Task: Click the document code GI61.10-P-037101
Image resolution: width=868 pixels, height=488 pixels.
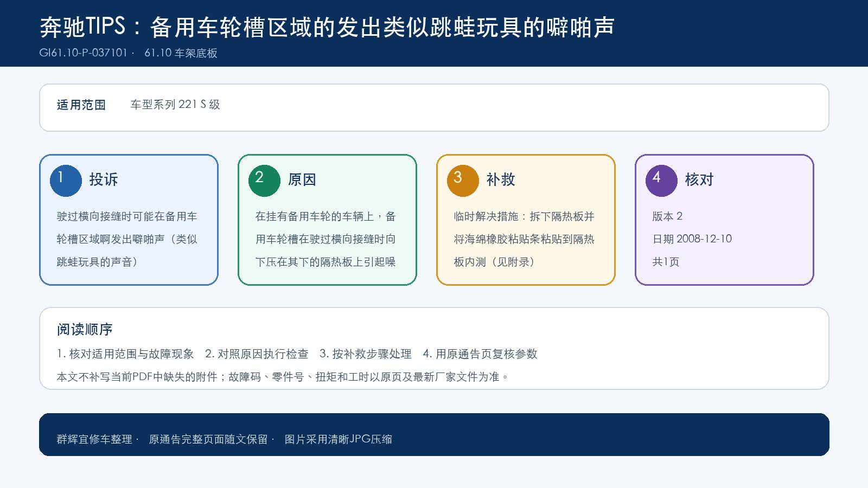Action: [84, 53]
